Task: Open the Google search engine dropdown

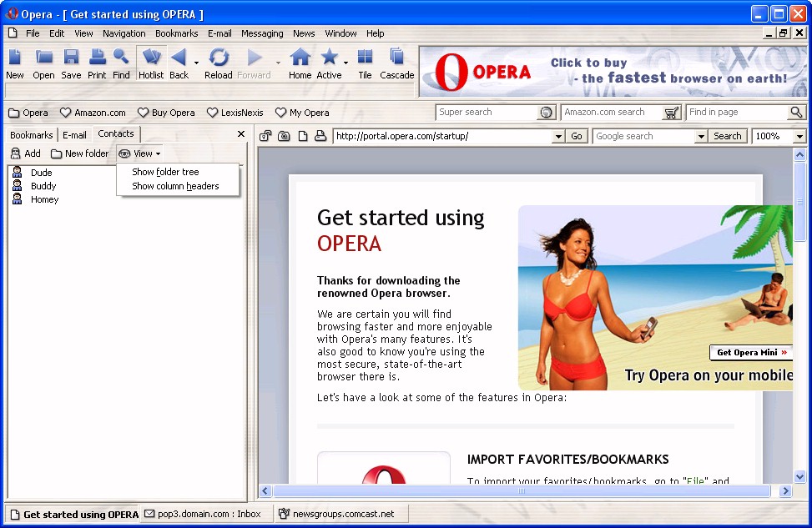Action: (x=701, y=137)
